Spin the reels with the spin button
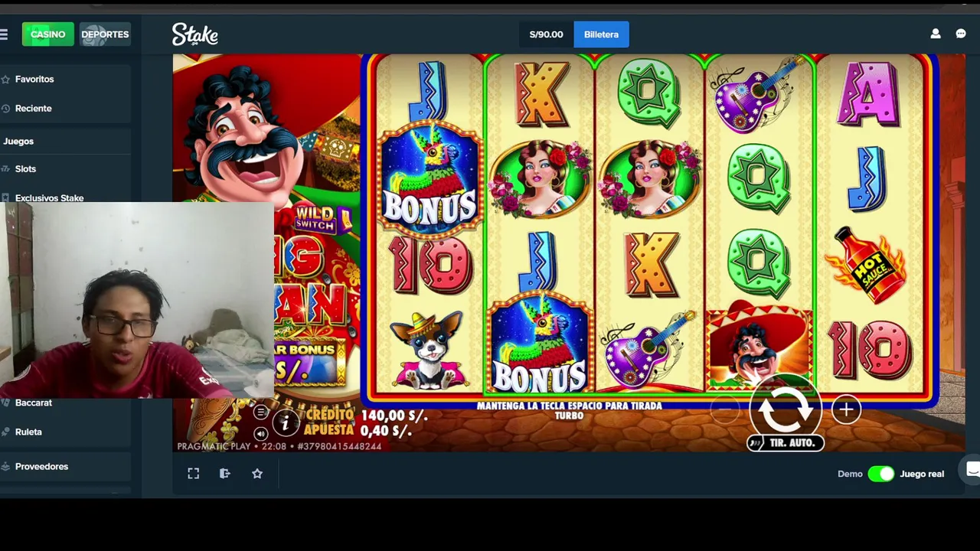Viewport: 980px width, 551px height. (785, 410)
